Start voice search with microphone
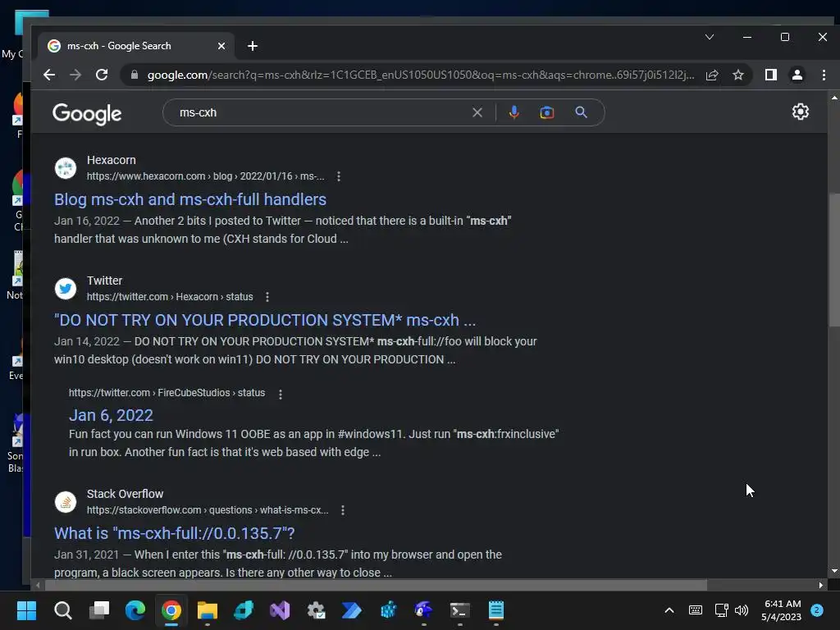The height and width of the screenshot is (630, 840). pyautogui.click(x=514, y=112)
